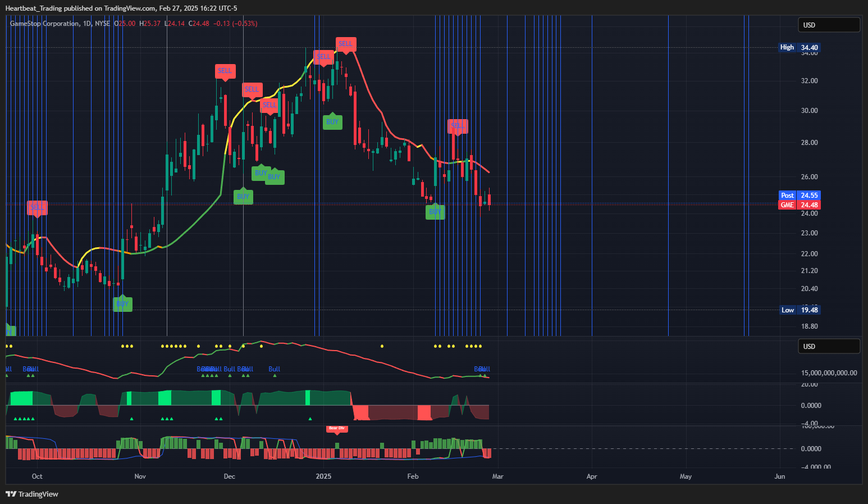Click the SELL signal just beside the 2025 line
Viewport: 868px width, 504px height.
[324, 57]
